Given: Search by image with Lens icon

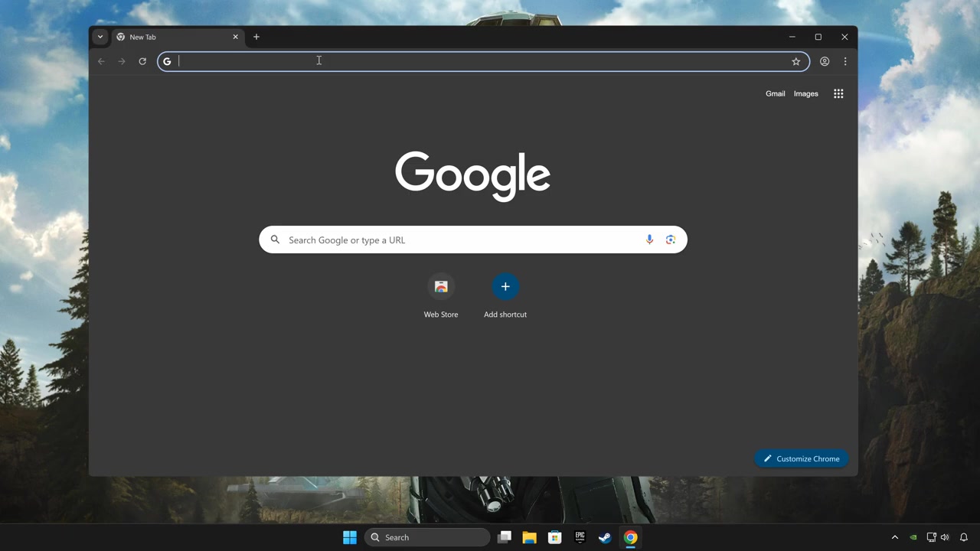Looking at the screenshot, I should click(x=671, y=240).
